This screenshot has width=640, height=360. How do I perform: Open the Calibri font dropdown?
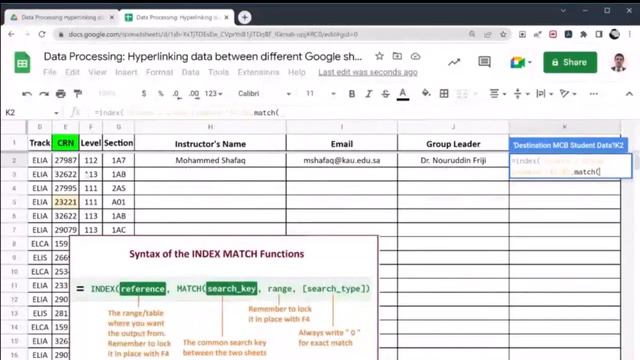pyautogui.click(x=264, y=94)
